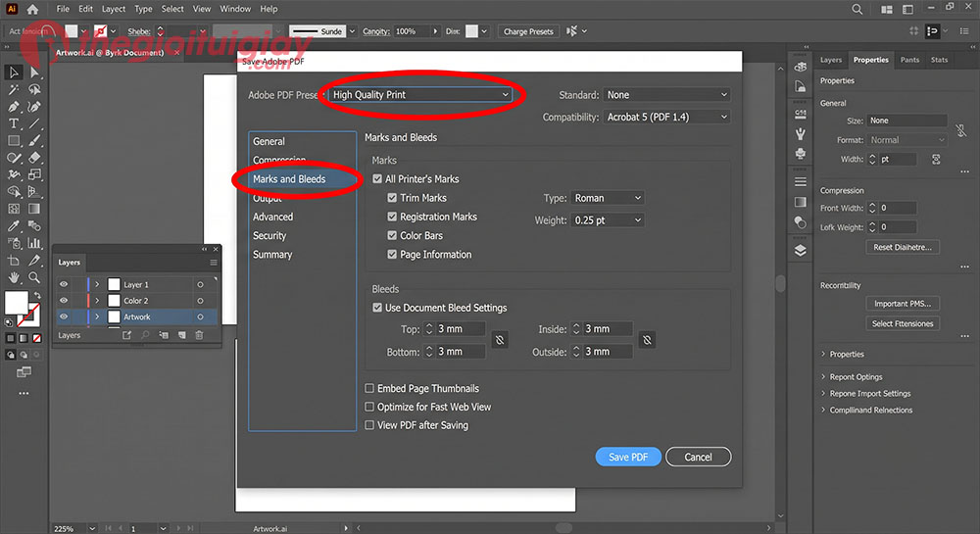Enable Embed Page Thumbnails
The width and height of the screenshot is (980, 534).
click(x=369, y=388)
